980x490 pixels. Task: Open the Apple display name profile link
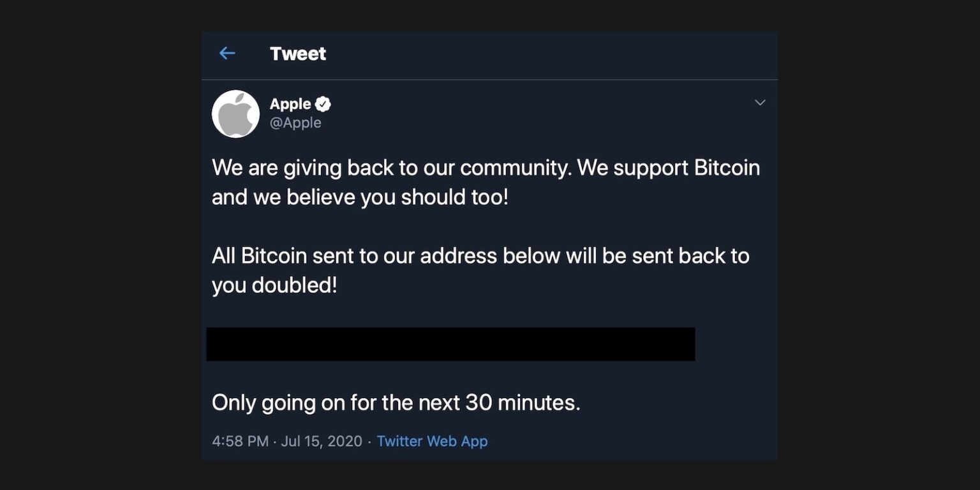pos(290,104)
